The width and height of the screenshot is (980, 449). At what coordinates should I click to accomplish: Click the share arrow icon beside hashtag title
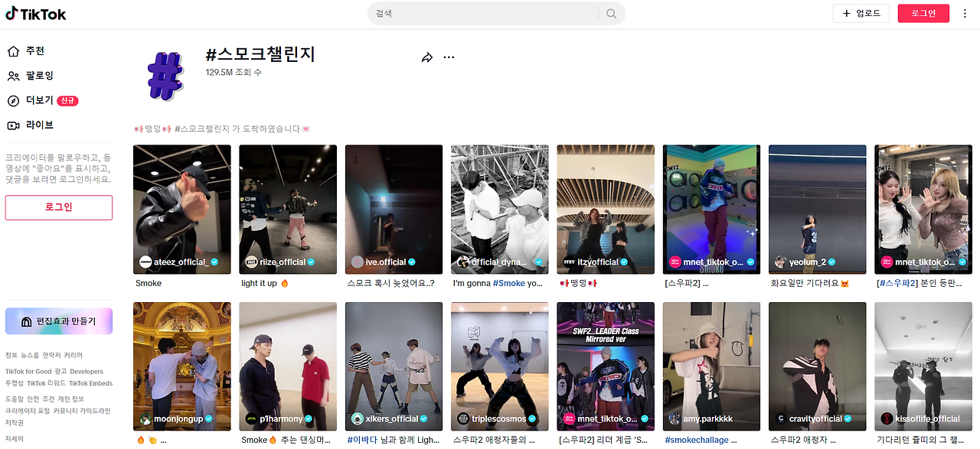pos(427,57)
